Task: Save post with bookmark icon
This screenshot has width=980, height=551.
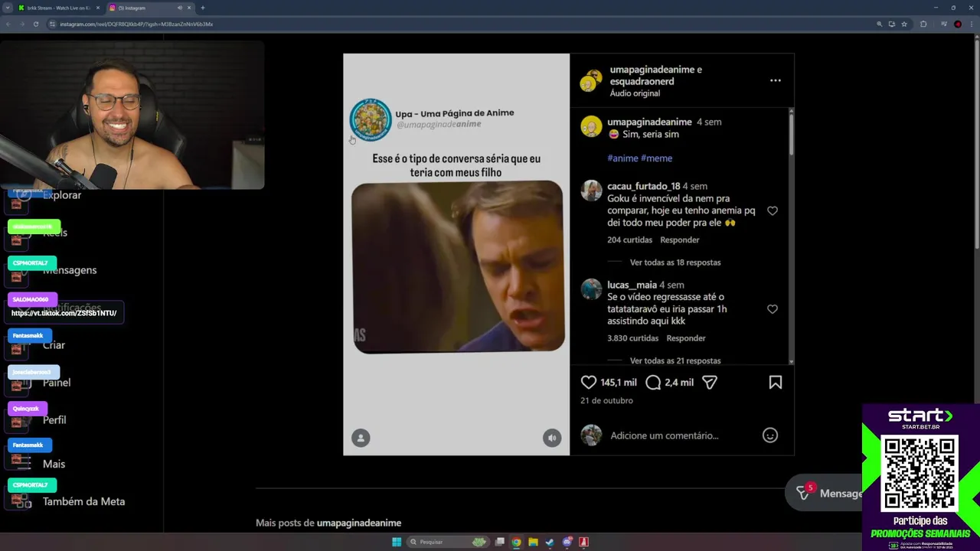Action: pyautogui.click(x=776, y=382)
